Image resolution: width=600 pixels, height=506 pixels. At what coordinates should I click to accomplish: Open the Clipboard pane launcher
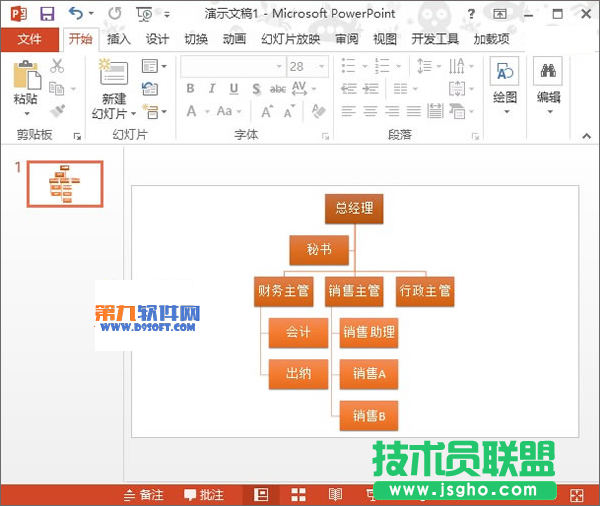[77, 136]
